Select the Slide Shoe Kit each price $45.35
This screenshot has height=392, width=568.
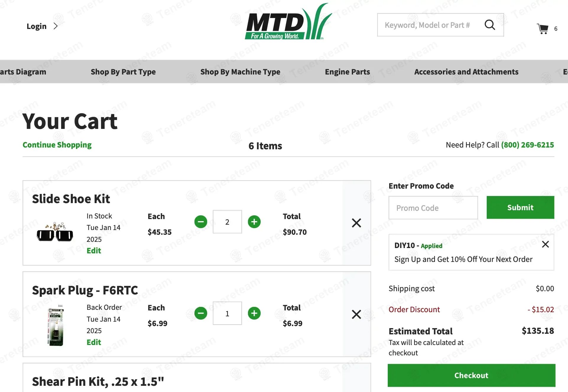coord(160,232)
